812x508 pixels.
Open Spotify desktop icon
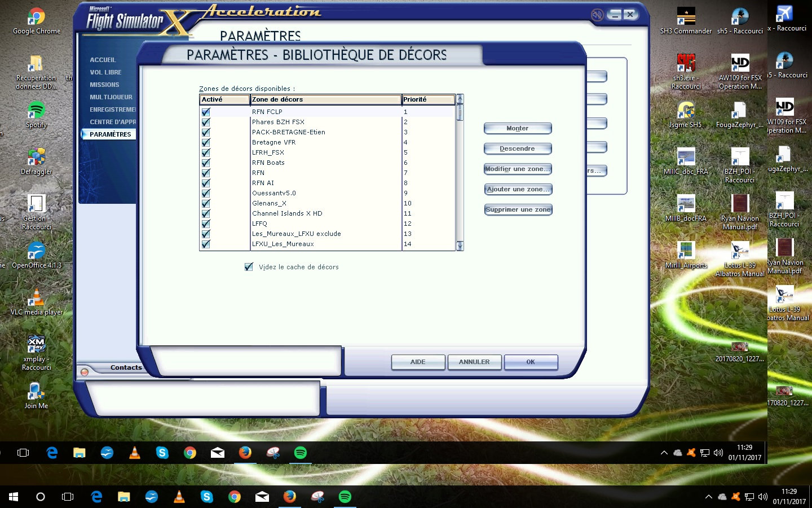point(37,110)
